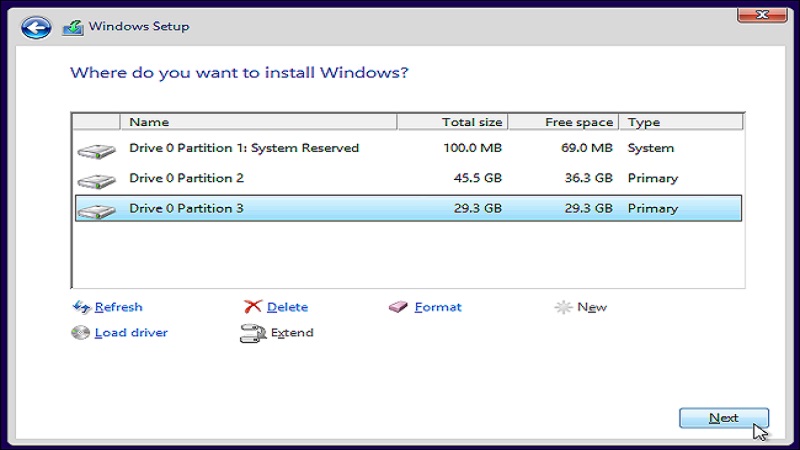
Task: Click Partition 3 total size 29.3 GB
Action: [x=478, y=208]
